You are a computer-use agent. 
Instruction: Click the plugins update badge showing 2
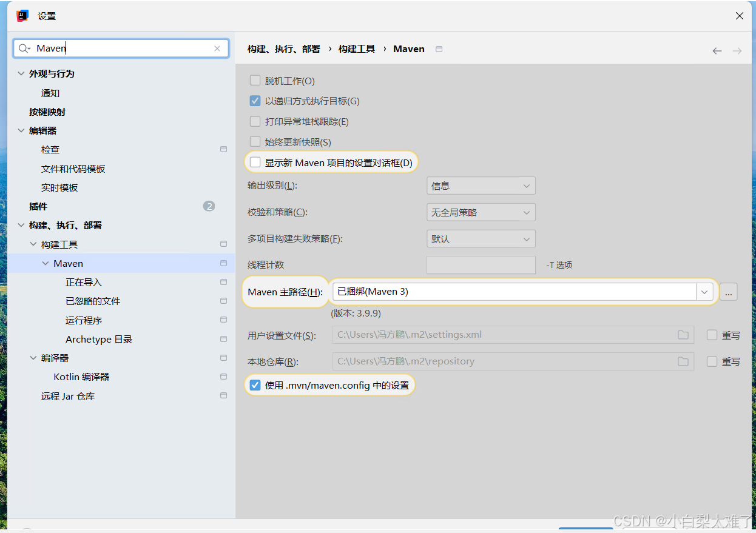click(x=209, y=206)
